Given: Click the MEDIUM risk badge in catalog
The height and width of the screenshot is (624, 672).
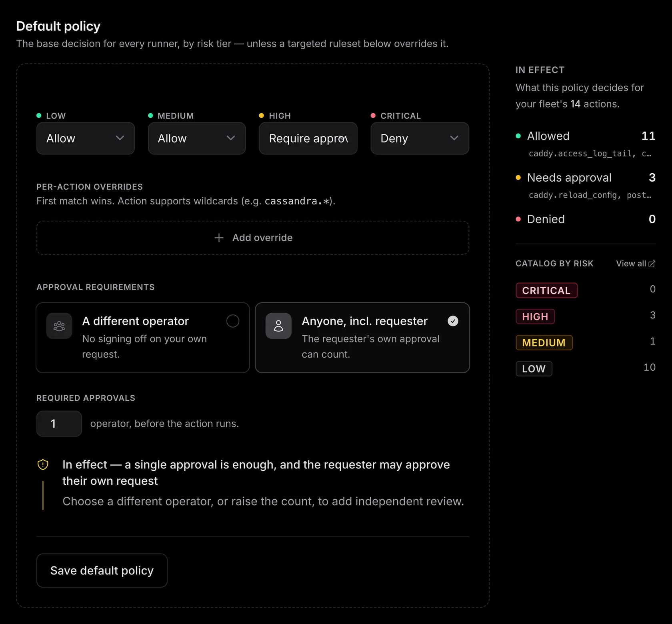Looking at the screenshot, I should 544,342.
